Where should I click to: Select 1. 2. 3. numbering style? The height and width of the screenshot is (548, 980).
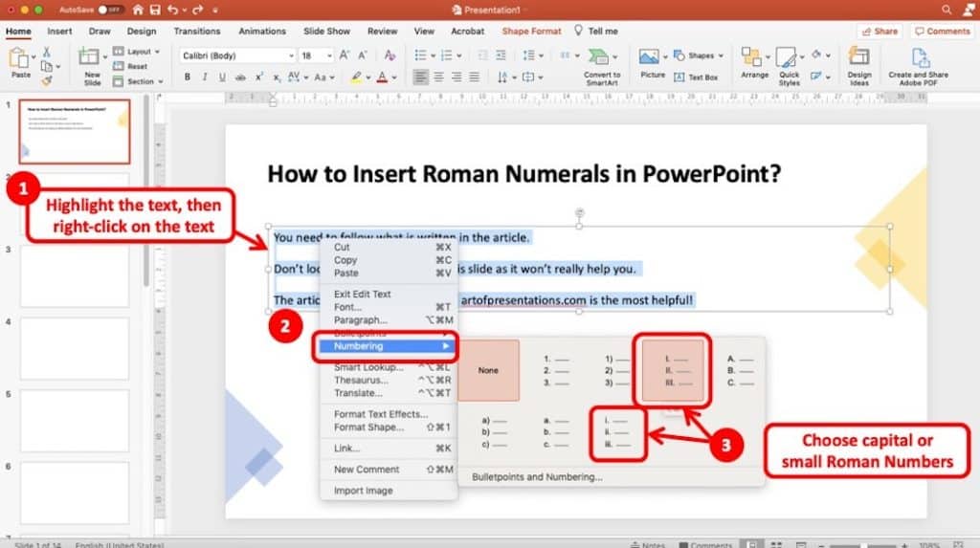click(x=556, y=370)
